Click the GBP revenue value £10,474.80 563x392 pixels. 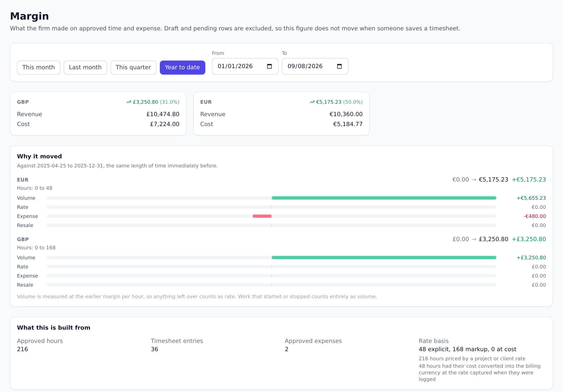pyautogui.click(x=163, y=114)
